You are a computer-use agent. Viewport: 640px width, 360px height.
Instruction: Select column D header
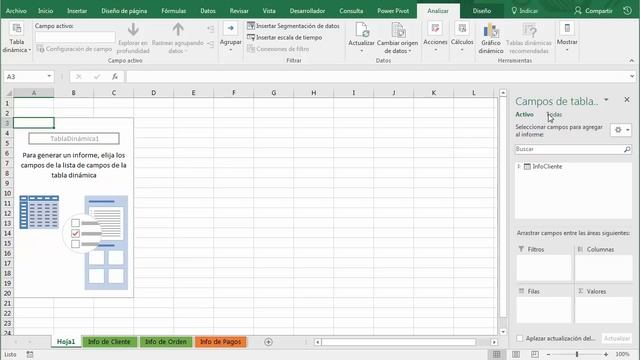pos(153,93)
